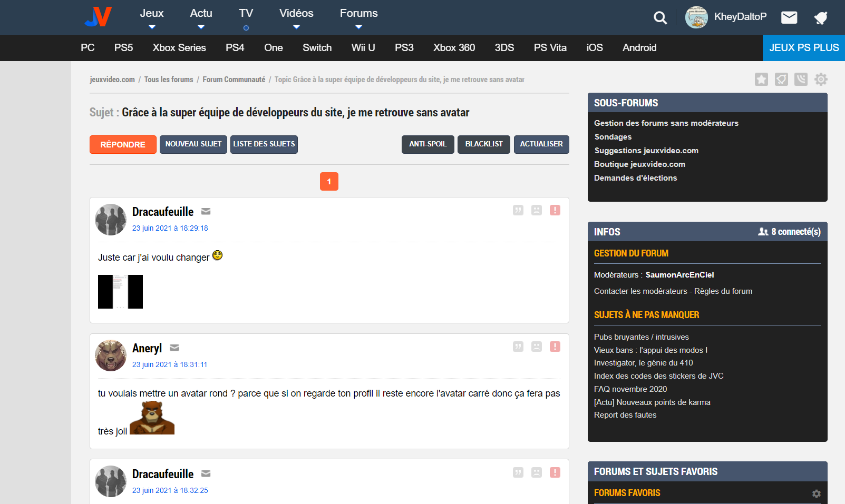Add topic to favorites star icon
This screenshot has height=504, width=845.
pyautogui.click(x=761, y=80)
